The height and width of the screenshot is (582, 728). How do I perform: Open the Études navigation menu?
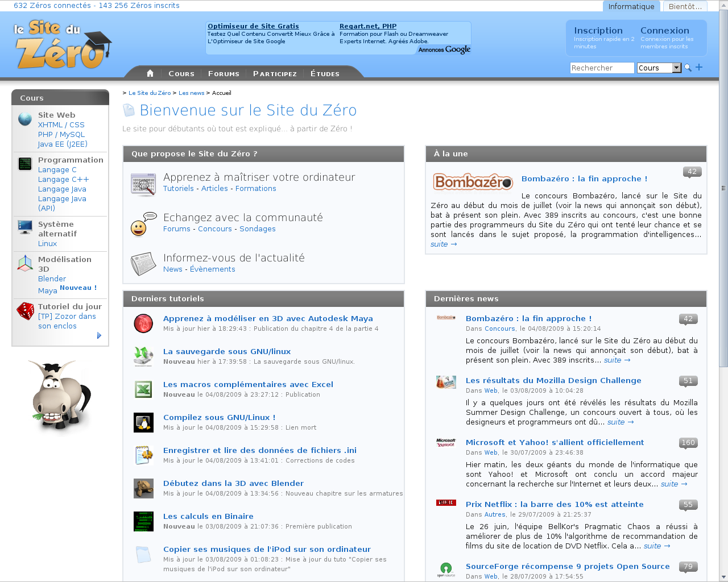point(325,74)
